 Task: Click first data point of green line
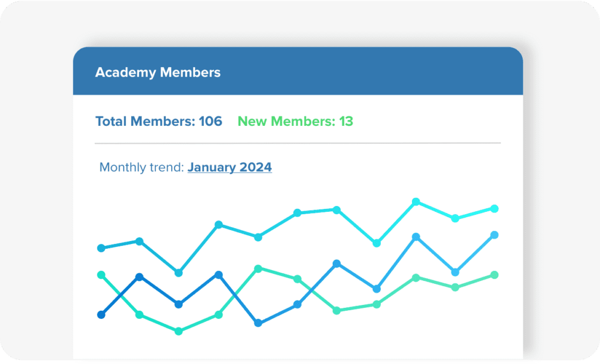[101, 274]
